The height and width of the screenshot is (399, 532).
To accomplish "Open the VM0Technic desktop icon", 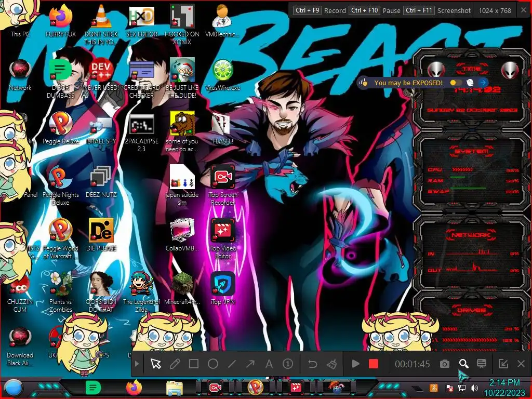I will pos(222,16).
